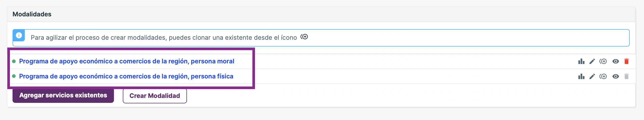Toggle eye visibility for persona física program
This screenshot has height=120, width=644.
(x=616, y=77)
